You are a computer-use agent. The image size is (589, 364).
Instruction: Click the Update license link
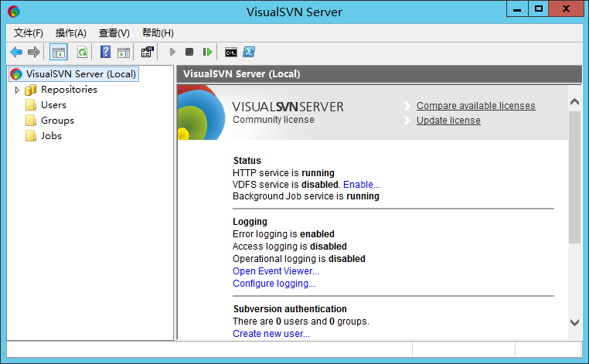coord(448,121)
